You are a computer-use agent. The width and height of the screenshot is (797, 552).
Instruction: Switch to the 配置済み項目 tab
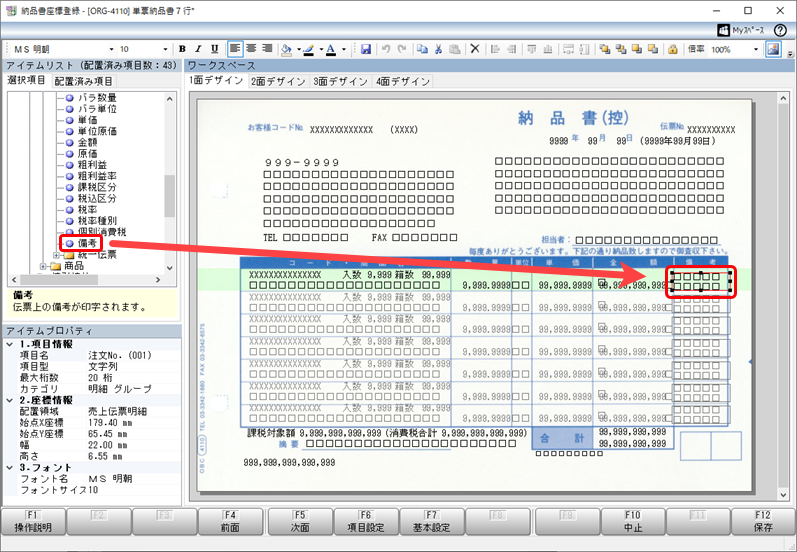83,81
